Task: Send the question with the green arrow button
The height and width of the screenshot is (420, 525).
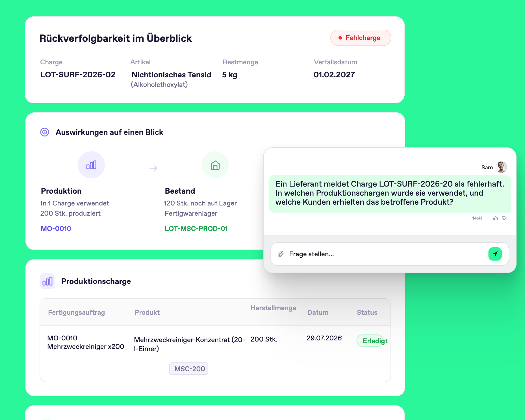Action: pyautogui.click(x=495, y=254)
